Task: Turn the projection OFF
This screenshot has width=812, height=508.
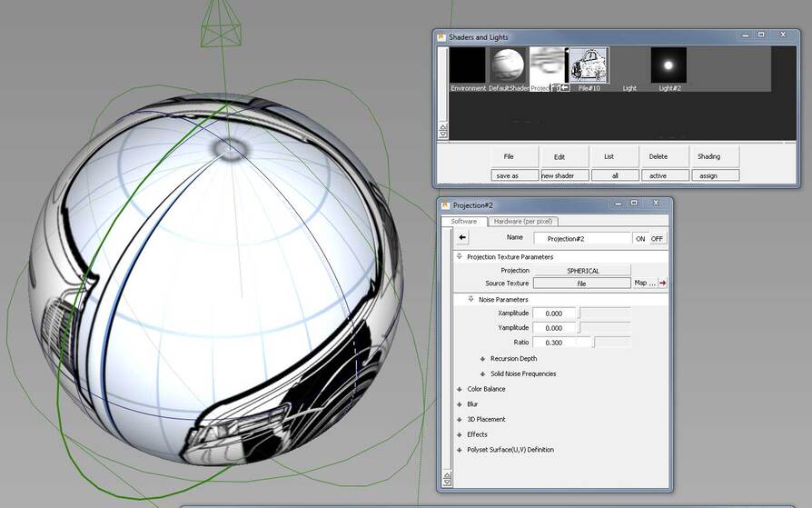Action: (x=657, y=239)
